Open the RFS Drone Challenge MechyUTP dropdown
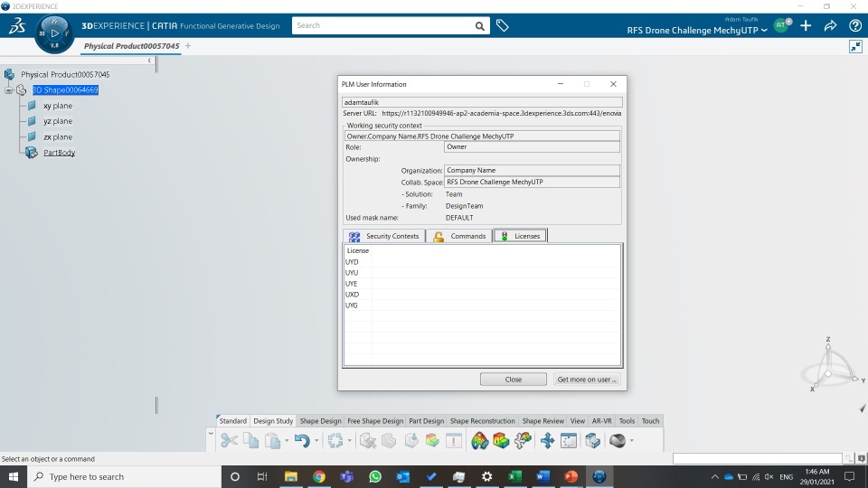 pyautogui.click(x=697, y=31)
